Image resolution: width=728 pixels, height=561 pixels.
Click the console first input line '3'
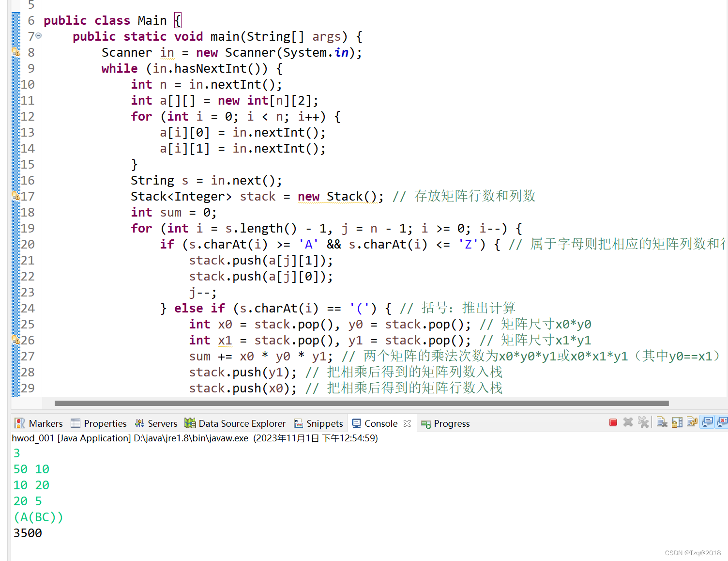point(17,453)
